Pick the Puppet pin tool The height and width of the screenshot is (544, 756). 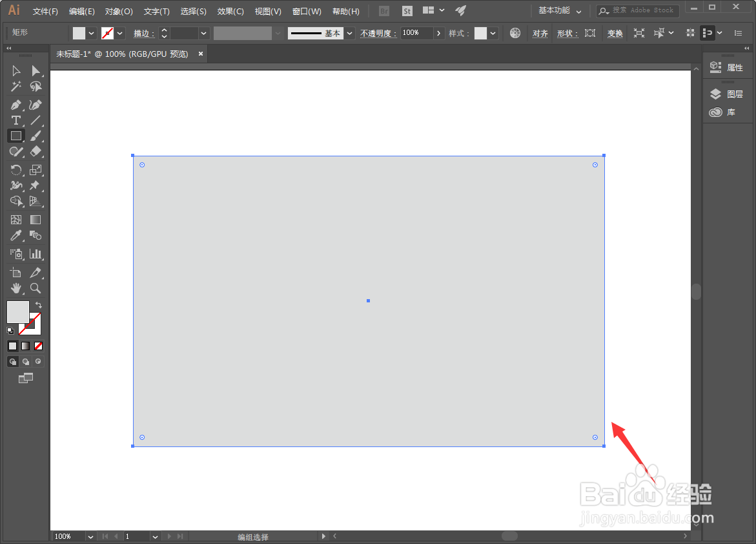click(x=36, y=185)
